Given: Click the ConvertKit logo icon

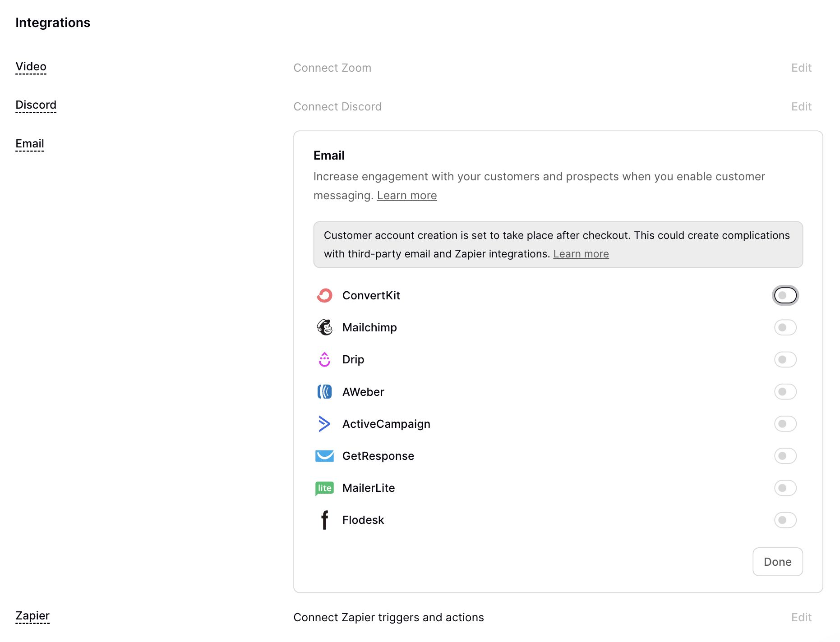Looking at the screenshot, I should coord(324,295).
